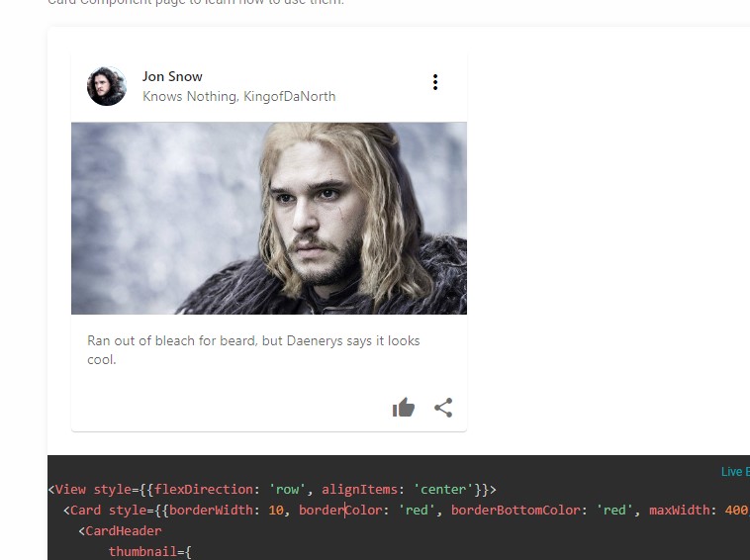Click 'alignItems' in the code editor

pos(359,489)
